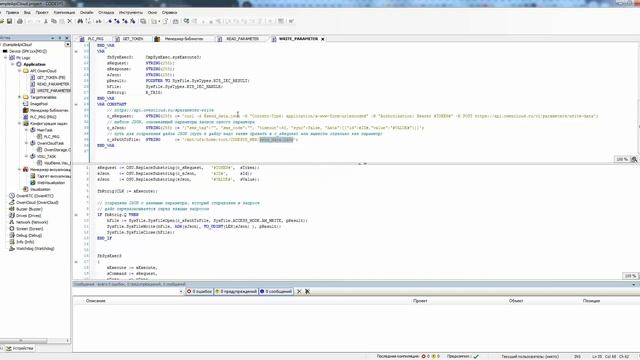Click the Print toolbar icon
The width and height of the screenshot is (640, 360).
tap(19, 21)
